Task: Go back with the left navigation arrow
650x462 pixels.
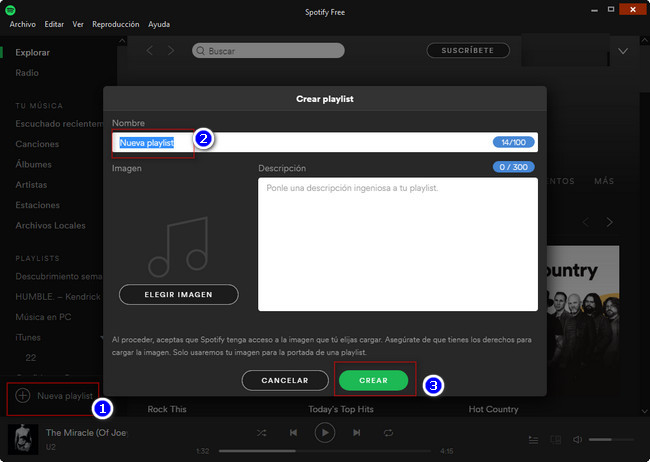Action: (x=150, y=51)
